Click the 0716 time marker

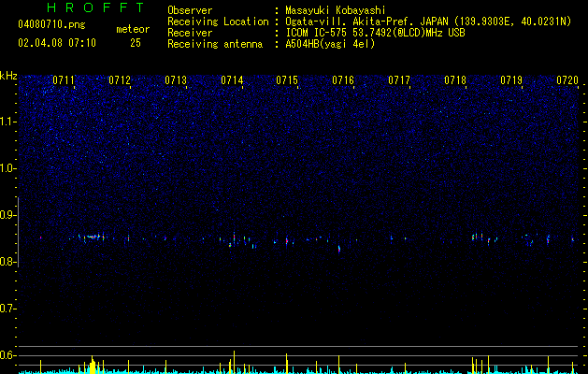click(343, 80)
